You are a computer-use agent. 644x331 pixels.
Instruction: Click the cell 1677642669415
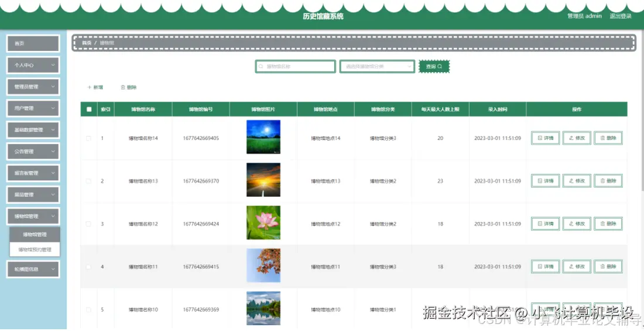[x=201, y=267]
